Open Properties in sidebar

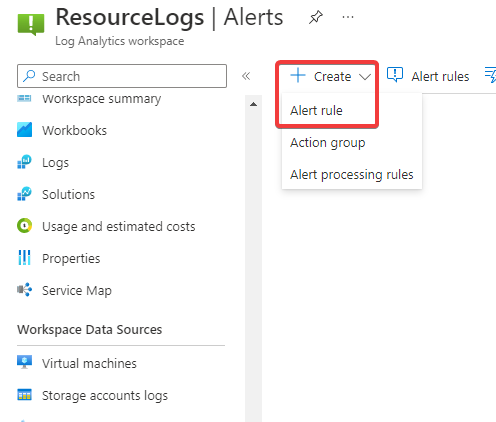coord(71,258)
